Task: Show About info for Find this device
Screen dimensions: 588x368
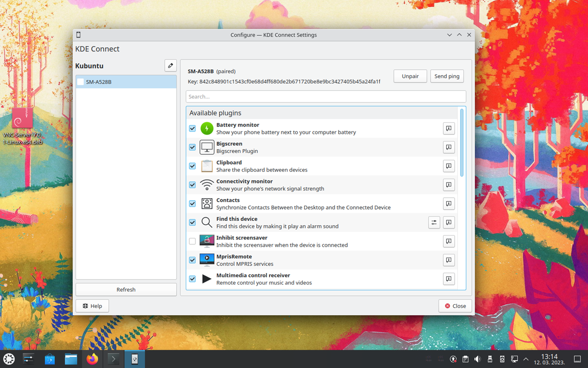Action: tap(449, 223)
